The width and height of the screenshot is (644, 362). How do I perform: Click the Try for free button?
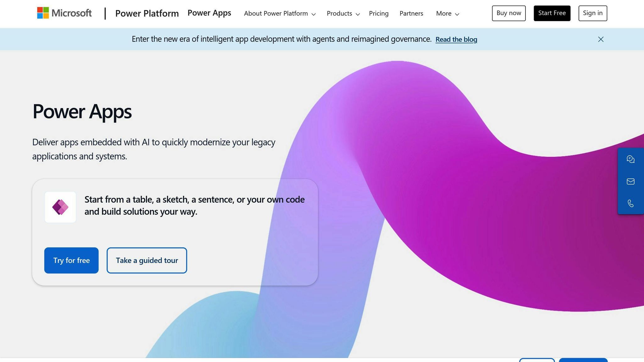click(71, 260)
